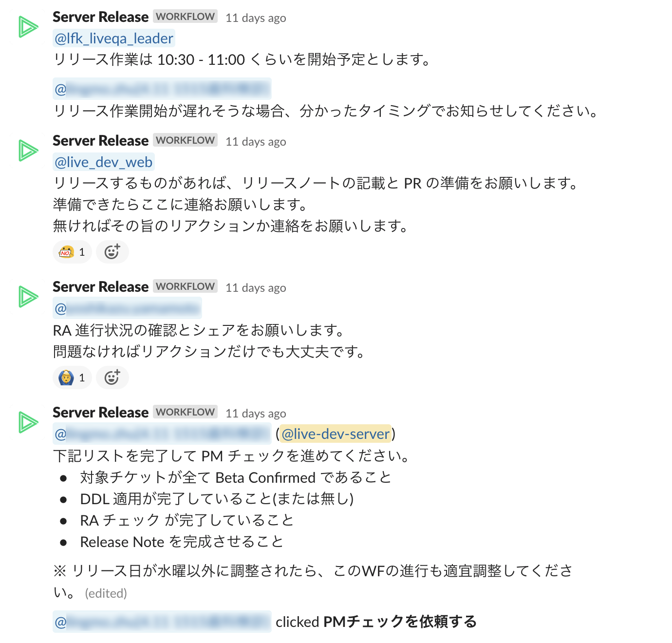This screenshot has width=672, height=643.
Task: Add a reaction to the @live_dev_web message
Action: click(x=112, y=252)
